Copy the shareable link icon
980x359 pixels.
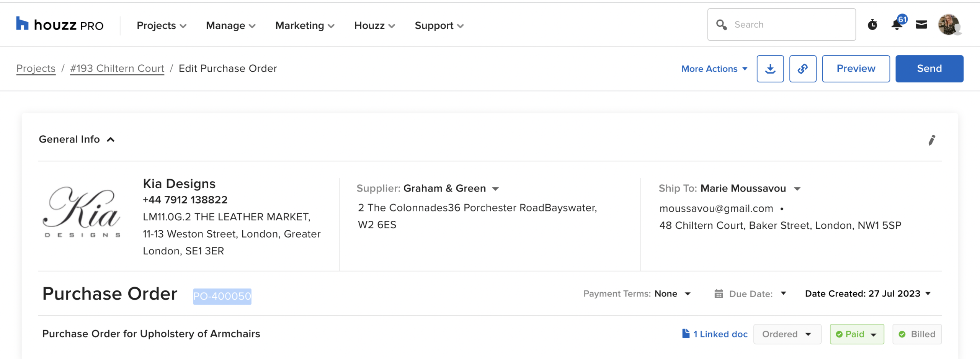802,69
